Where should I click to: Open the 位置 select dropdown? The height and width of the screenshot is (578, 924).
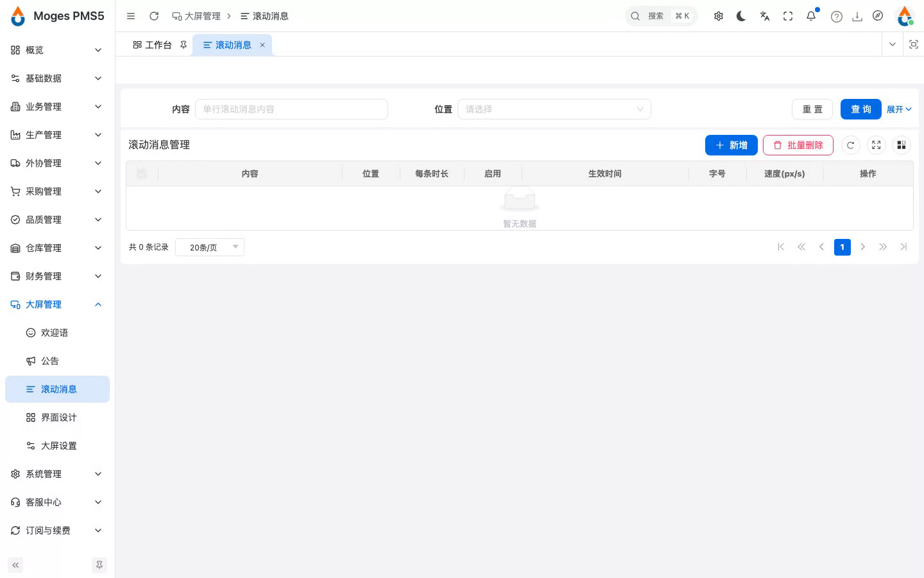coord(554,109)
